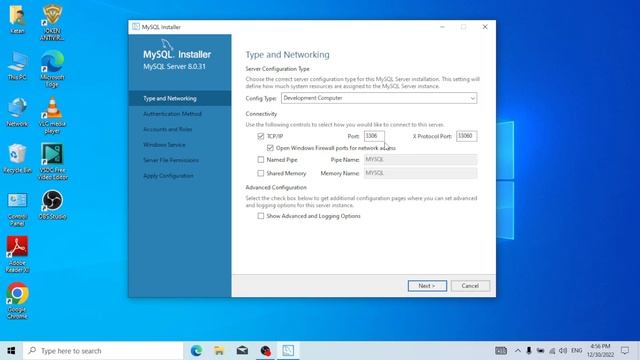
Task: Open Adobe Reader XI desktop shortcut
Action: click(x=17, y=255)
